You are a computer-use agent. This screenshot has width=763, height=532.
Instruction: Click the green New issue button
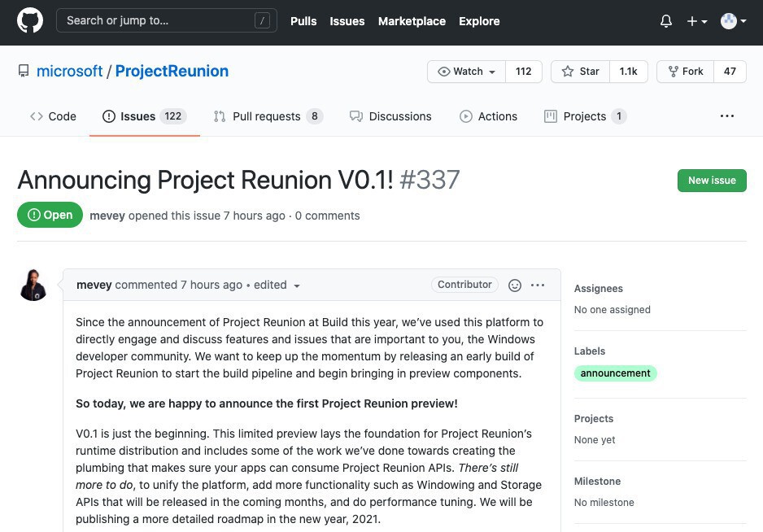[712, 181]
